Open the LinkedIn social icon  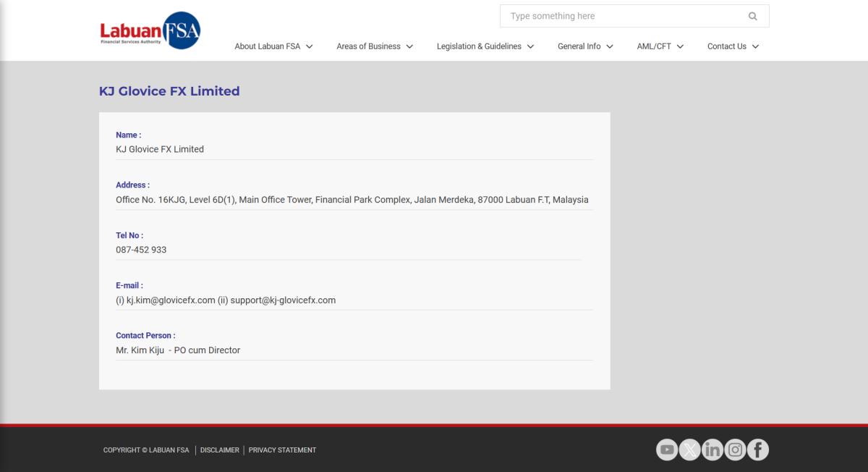click(712, 450)
